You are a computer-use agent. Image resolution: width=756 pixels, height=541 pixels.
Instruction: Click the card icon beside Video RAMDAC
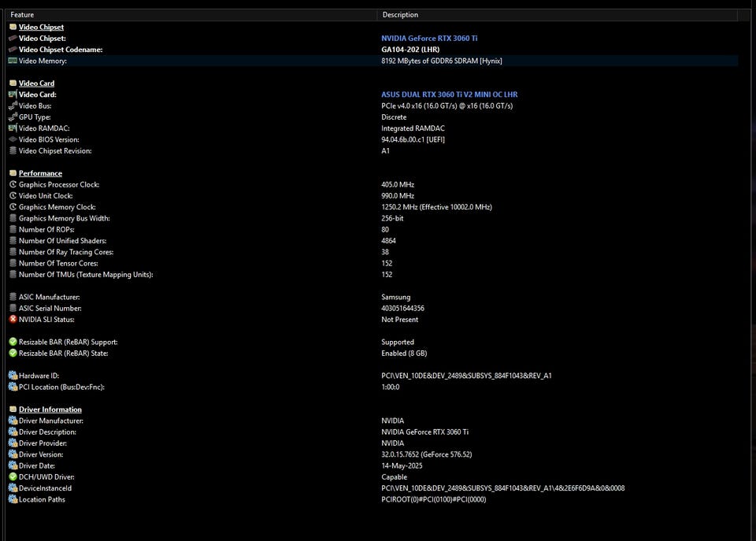click(x=13, y=128)
